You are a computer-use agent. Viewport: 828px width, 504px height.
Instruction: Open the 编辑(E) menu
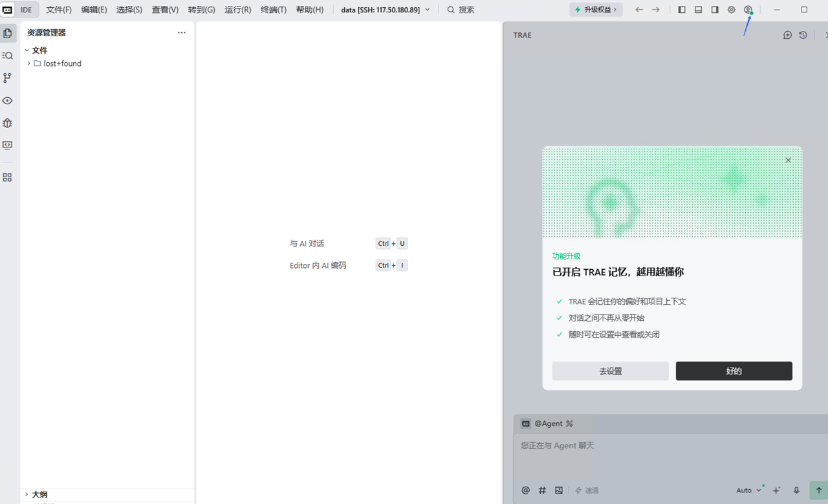coord(94,10)
